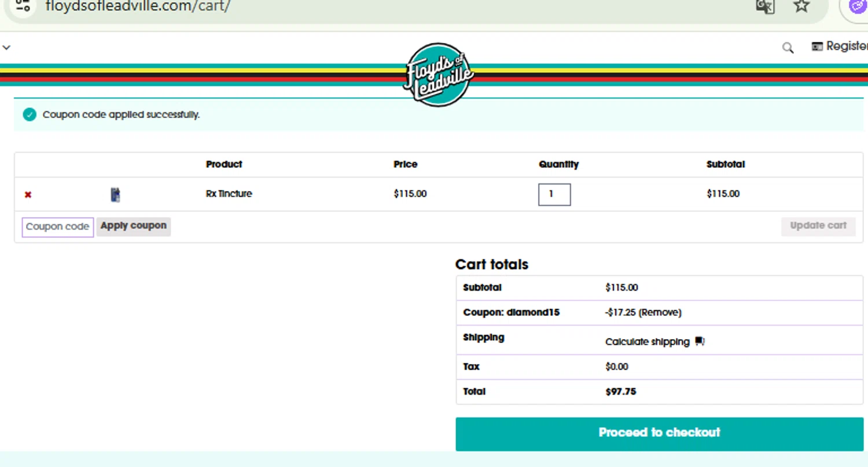Viewport: 868px width, 467px height.
Task: Remove the diamond15 coupon
Action: coord(660,312)
